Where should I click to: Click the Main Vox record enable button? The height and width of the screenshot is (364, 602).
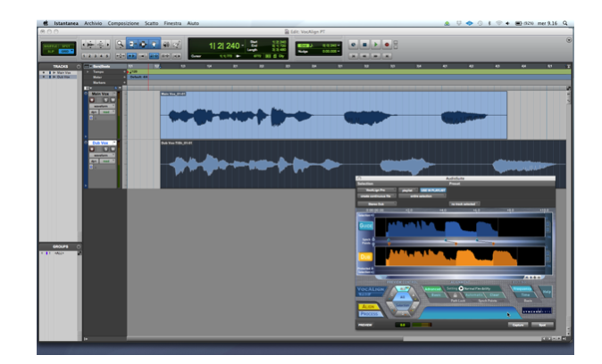[x=92, y=100]
